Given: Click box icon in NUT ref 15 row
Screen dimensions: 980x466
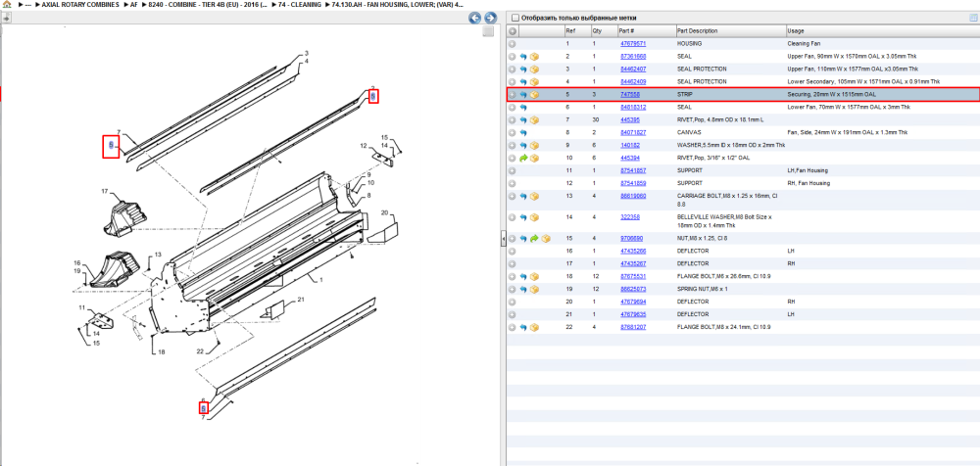Looking at the screenshot, I should (546, 239).
